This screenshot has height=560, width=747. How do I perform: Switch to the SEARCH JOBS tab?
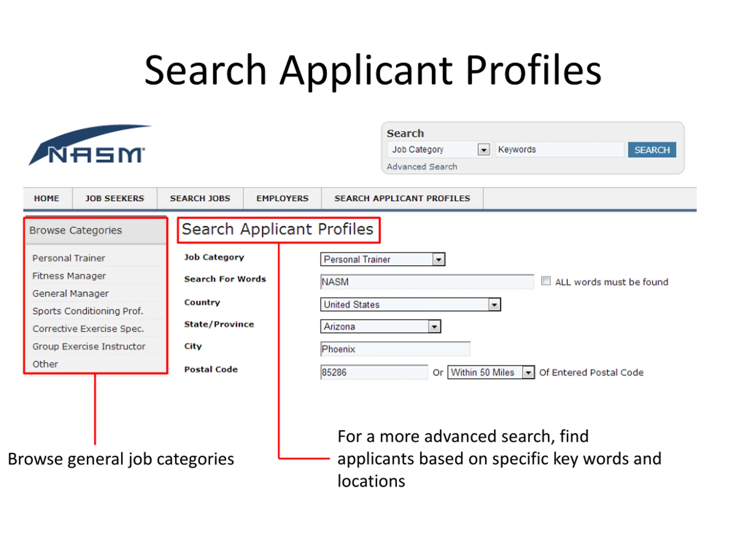tap(200, 199)
